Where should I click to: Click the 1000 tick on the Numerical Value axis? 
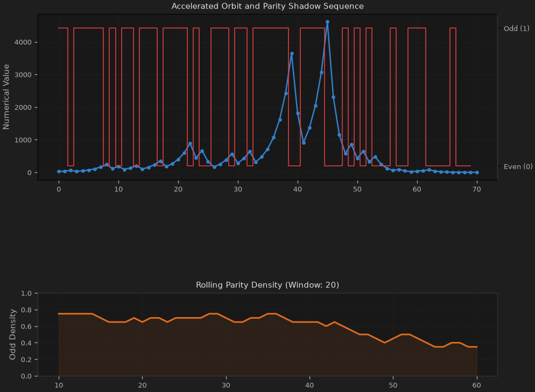click(23, 140)
